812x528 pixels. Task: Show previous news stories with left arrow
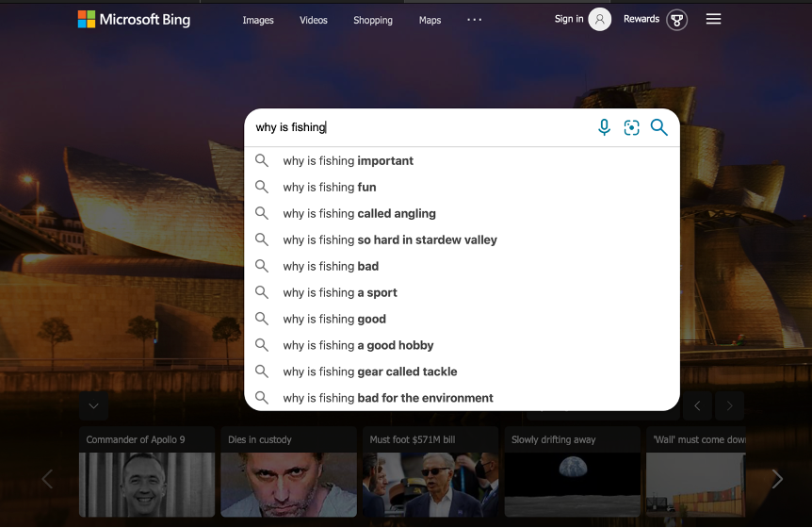(47, 479)
